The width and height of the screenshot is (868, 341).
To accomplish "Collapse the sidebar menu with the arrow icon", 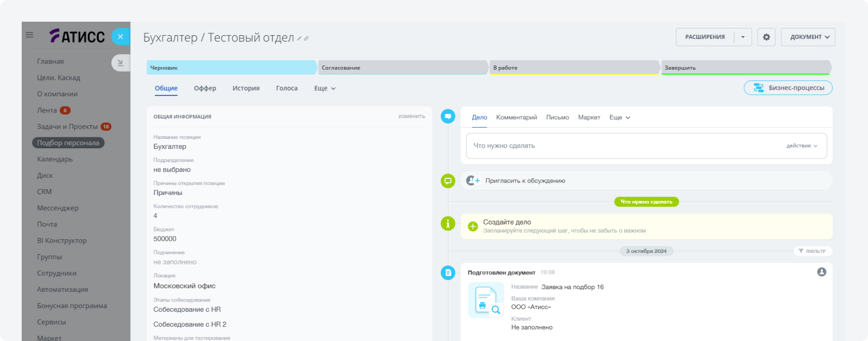I will pos(121,63).
